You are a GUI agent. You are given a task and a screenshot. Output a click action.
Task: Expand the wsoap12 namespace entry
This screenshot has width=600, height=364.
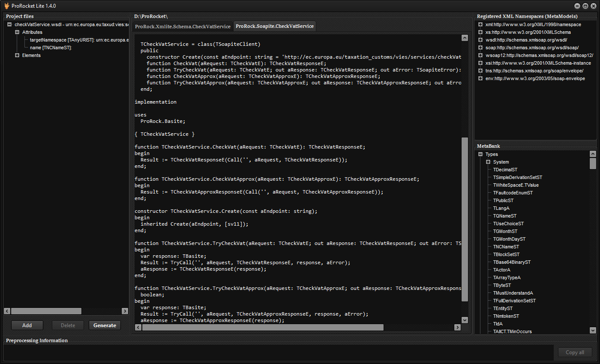tap(480, 55)
